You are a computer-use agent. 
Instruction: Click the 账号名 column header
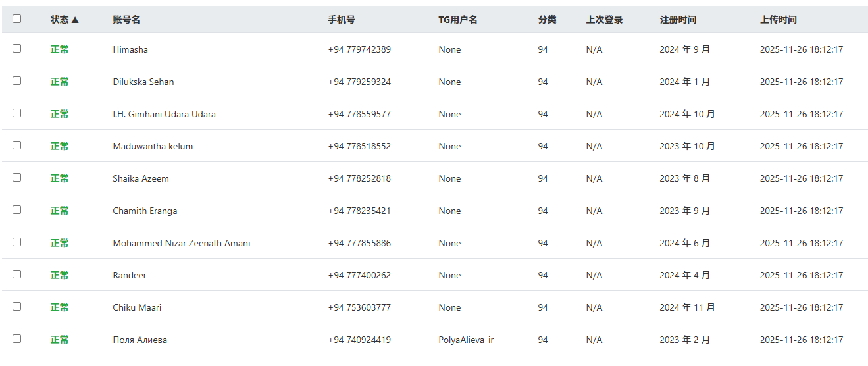[126, 20]
